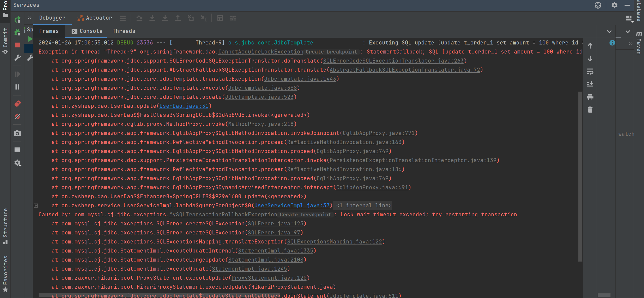This screenshot has width=644, height=298.
Task: Click the Step Over toolbar icon
Action: [x=139, y=18]
